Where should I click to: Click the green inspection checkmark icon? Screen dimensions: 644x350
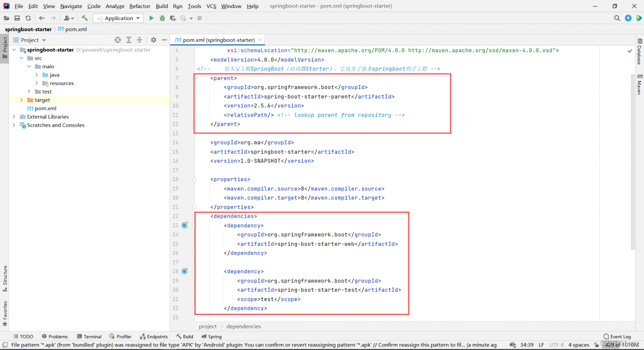630,51
